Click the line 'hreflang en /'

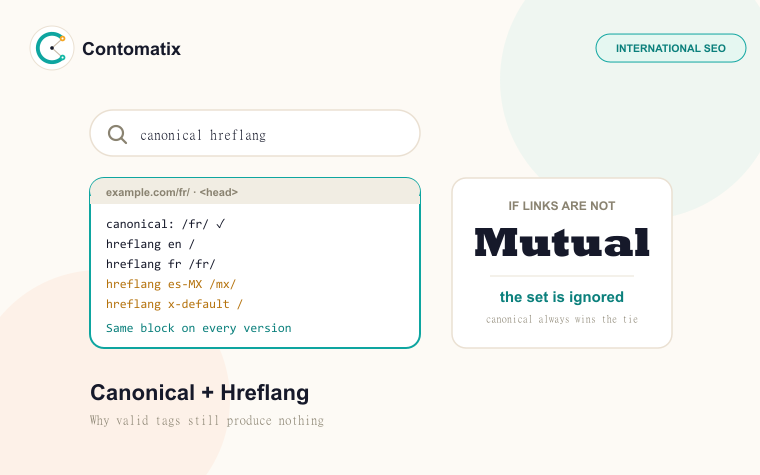150,244
